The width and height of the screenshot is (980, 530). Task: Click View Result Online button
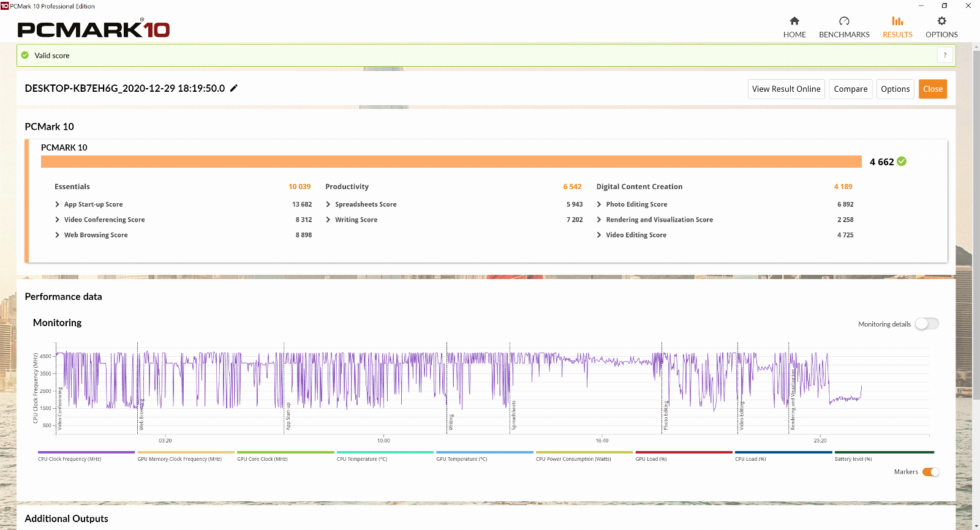(786, 89)
